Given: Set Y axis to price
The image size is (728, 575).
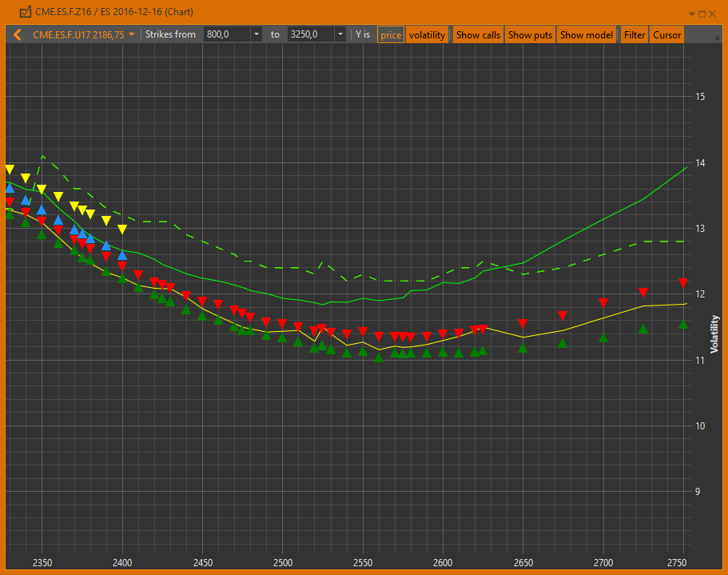Looking at the screenshot, I should (x=391, y=35).
